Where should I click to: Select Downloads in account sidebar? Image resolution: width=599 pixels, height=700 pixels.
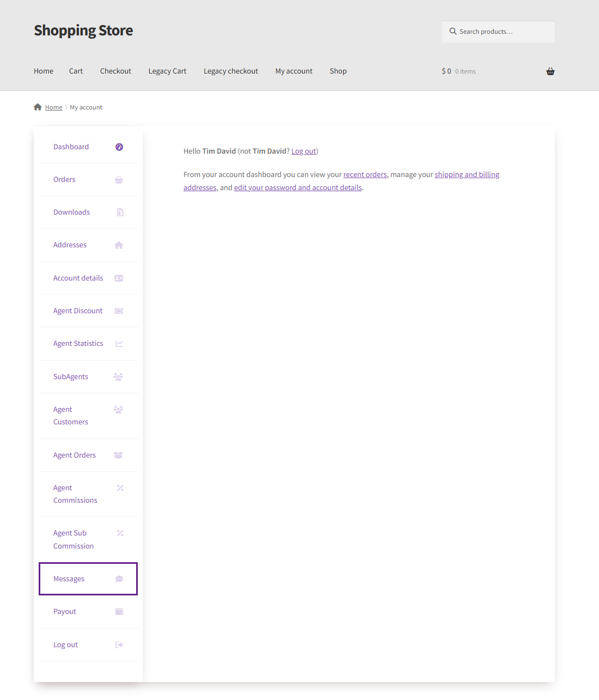click(71, 212)
